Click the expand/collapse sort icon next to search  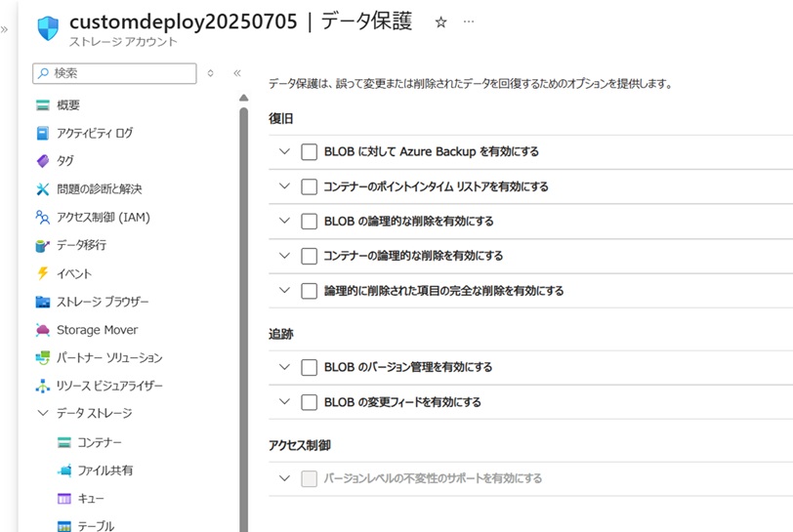pyautogui.click(x=210, y=73)
